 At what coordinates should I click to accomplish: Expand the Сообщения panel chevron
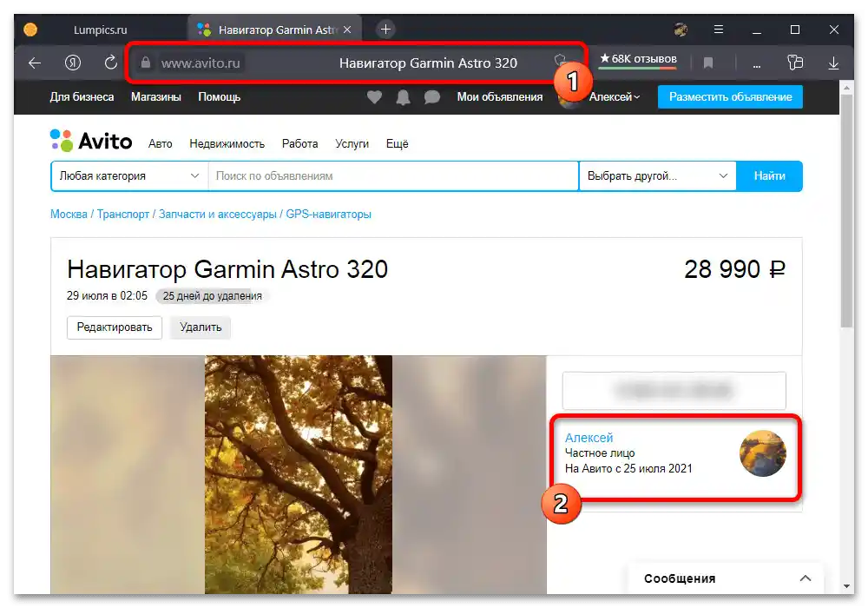click(x=806, y=578)
